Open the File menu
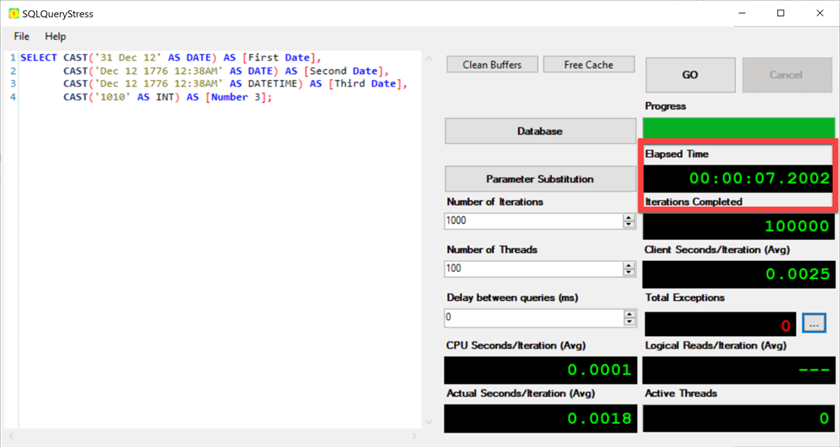The width and height of the screenshot is (840, 447). [x=21, y=36]
